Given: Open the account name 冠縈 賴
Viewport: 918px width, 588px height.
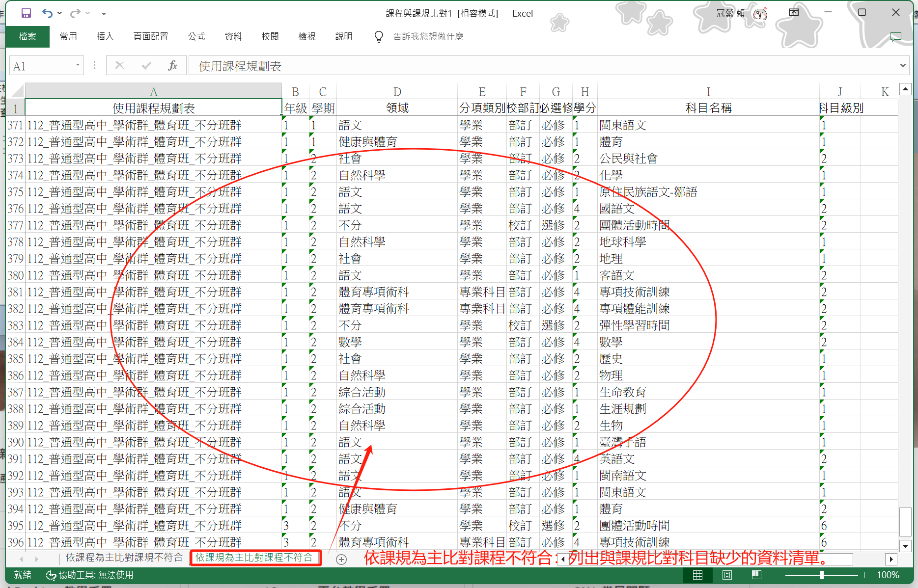Looking at the screenshot, I should 730,13.
